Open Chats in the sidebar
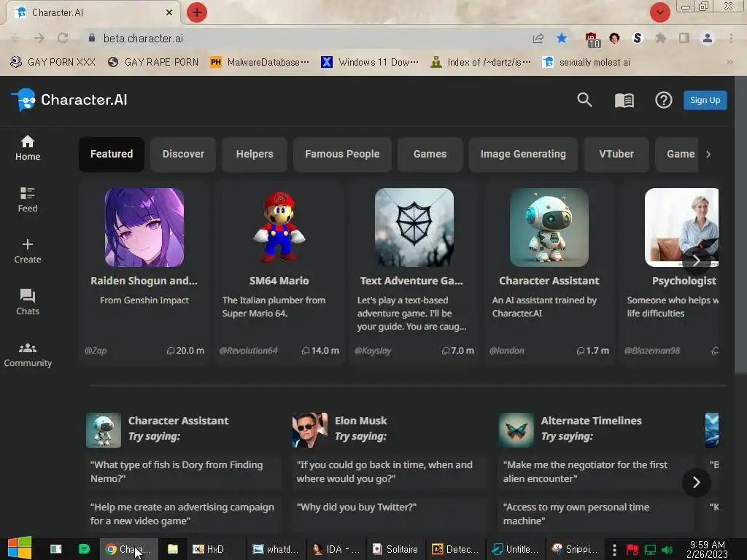747x560 pixels. pyautogui.click(x=28, y=303)
